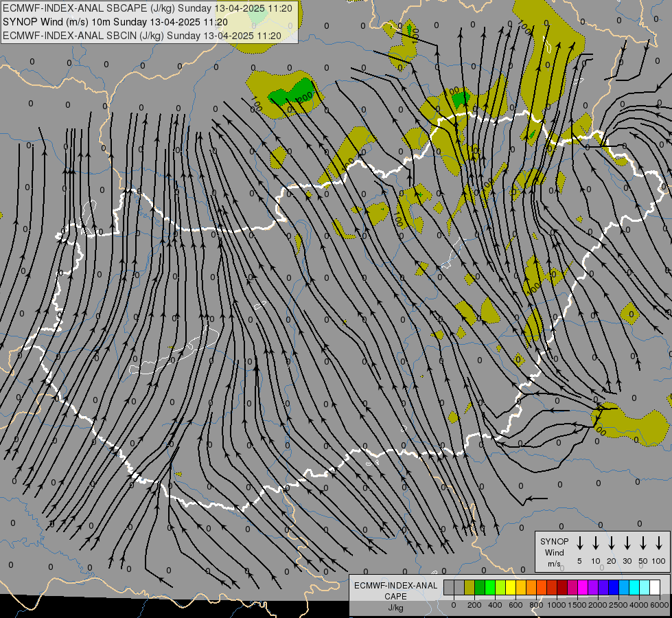Viewport: 672px width, 618px height.
Task: Pick the cyan CAPE swatch left of 4000
Action: click(634, 588)
